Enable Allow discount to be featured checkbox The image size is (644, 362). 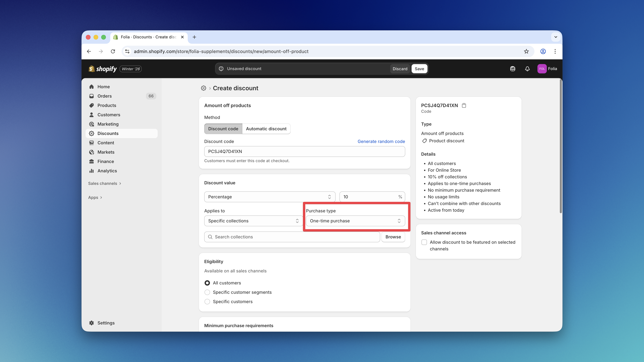point(424,242)
